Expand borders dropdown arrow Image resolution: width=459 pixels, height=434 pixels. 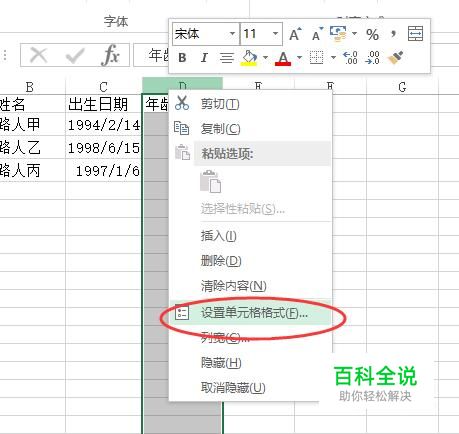333,57
